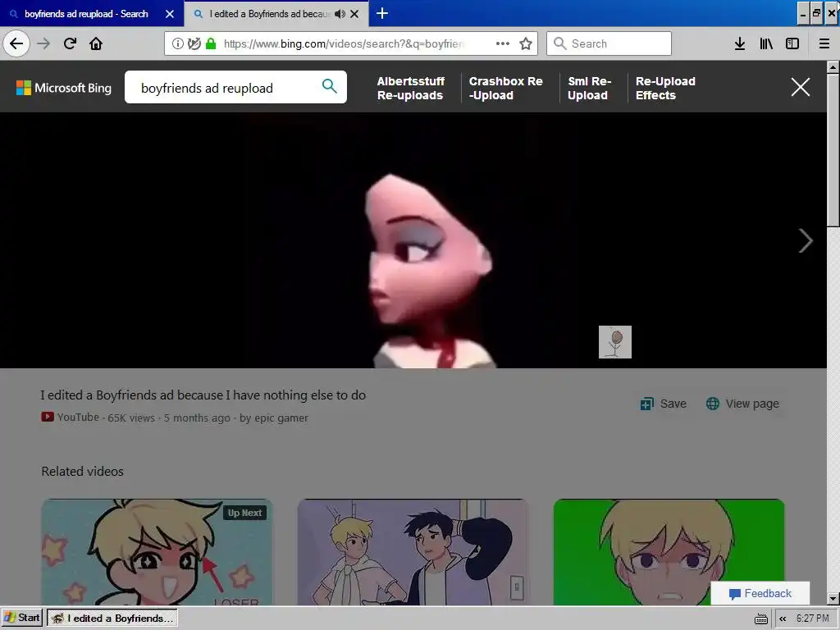Mute the tab's audio speaker icon
The image size is (840, 630).
tap(340, 14)
